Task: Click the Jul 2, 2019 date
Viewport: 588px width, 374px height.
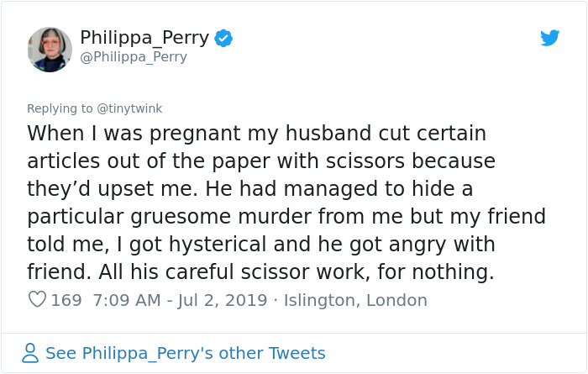Action: tap(221, 300)
